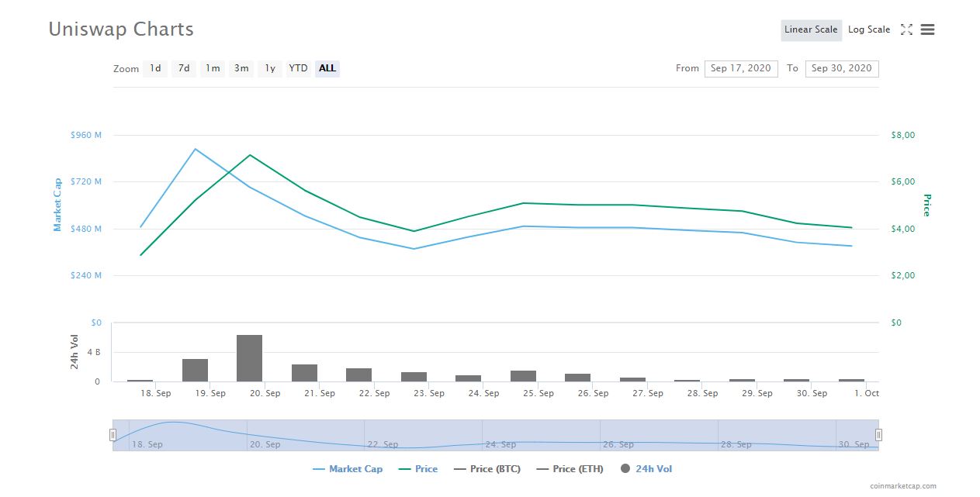Screen dimensions: 980x497
Task: Toggle the green Price series legend
Action: [417, 469]
